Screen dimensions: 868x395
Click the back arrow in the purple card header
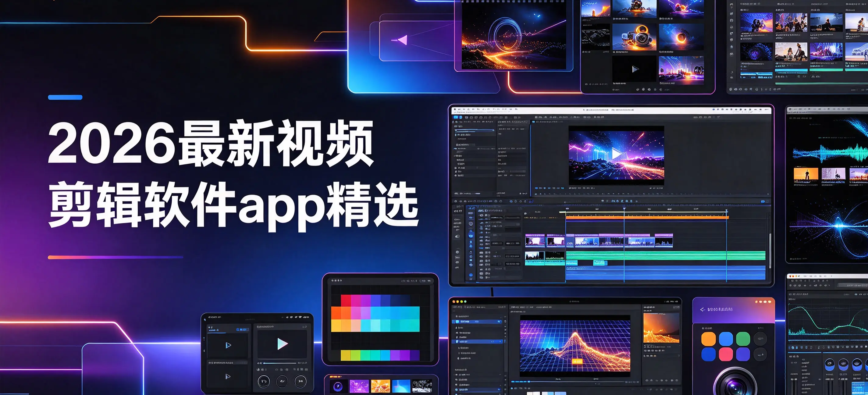pos(702,309)
